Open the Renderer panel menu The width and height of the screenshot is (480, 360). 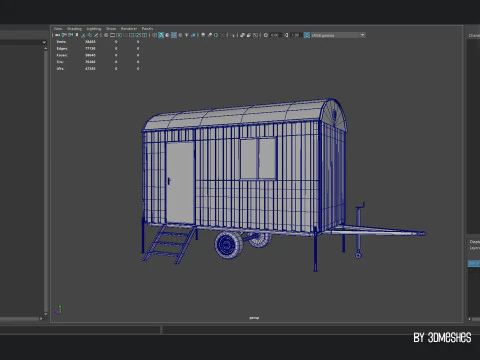pos(129,29)
